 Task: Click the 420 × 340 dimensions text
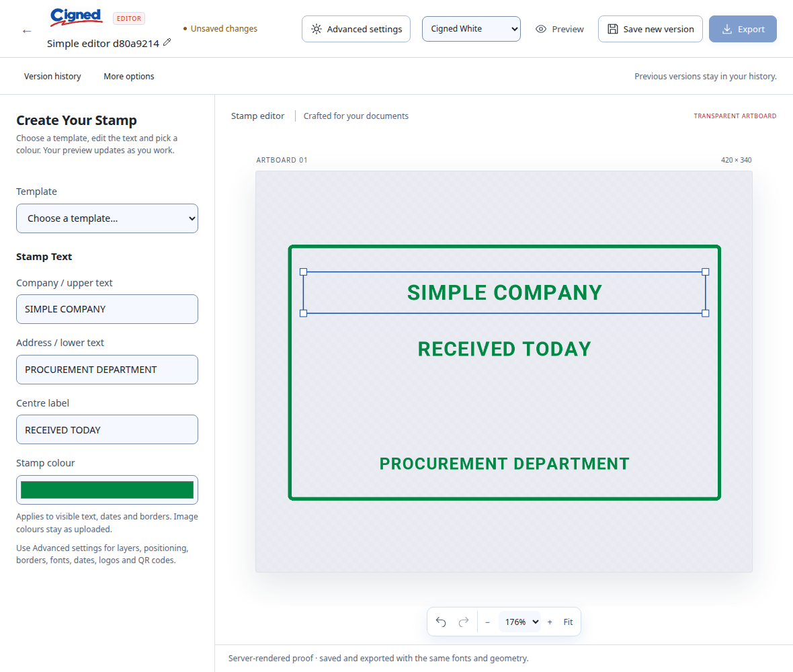(737, 160)
